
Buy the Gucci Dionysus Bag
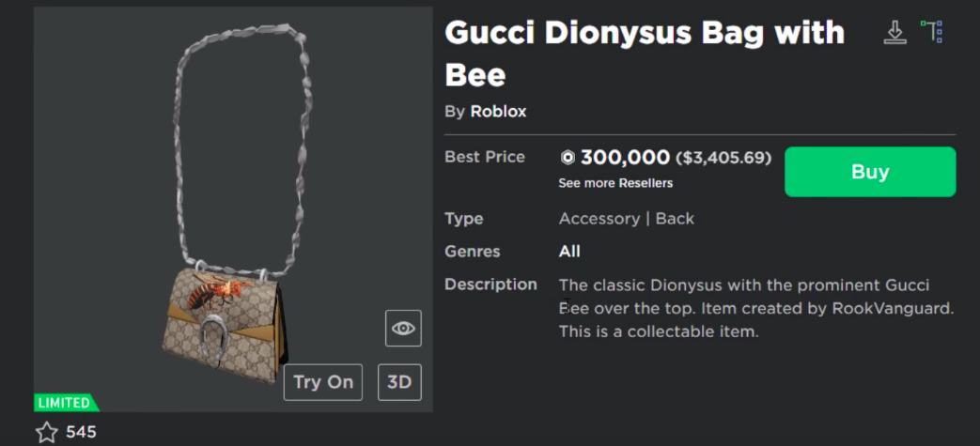click(x=869, y=172)
